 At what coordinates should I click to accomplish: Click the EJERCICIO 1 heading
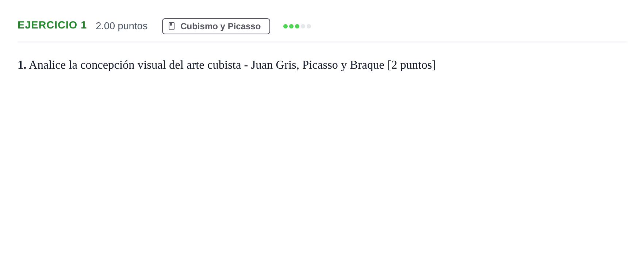coord(52,25)
